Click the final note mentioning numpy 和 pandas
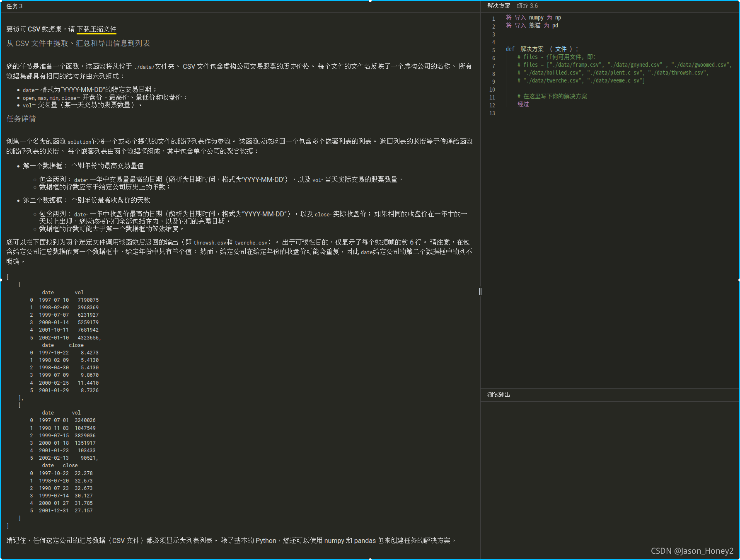Screen dimensions: 740x560 coord(231,541)
